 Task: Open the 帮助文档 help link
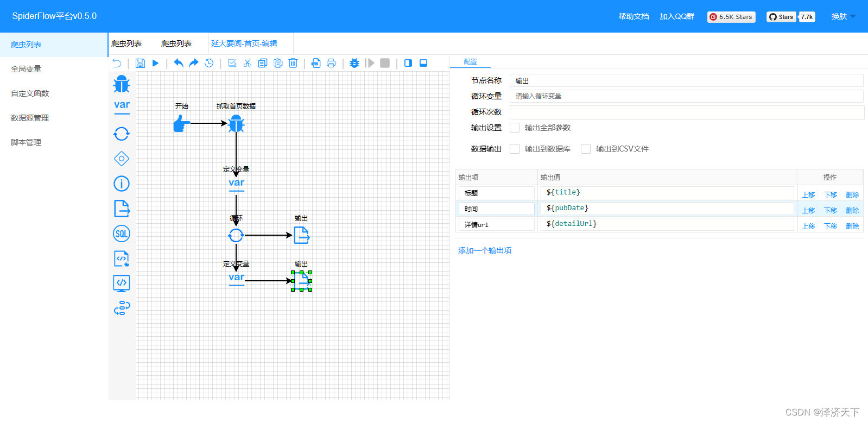tap(633, 16)
